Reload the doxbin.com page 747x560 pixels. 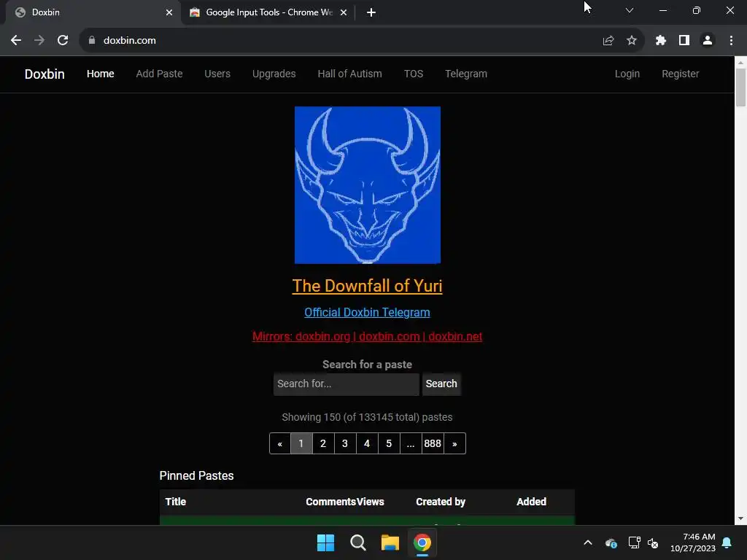(63, 41)
